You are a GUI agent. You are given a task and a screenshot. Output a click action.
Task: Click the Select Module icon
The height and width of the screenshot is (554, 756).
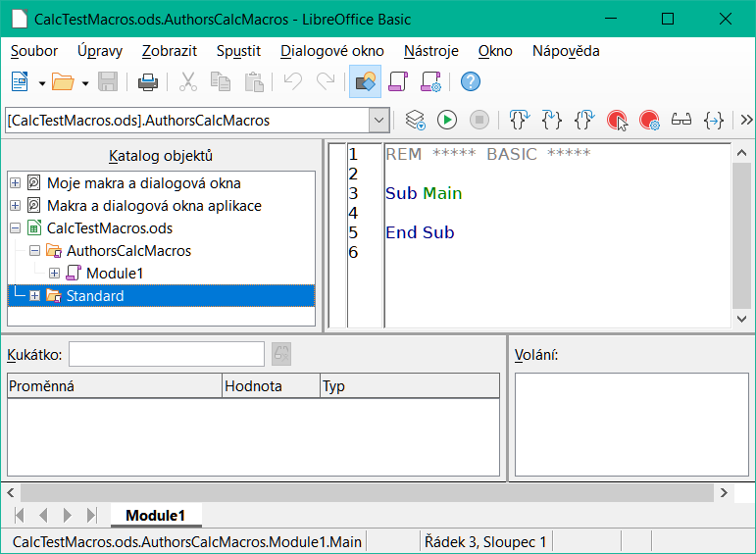click(x=430, y=81)
